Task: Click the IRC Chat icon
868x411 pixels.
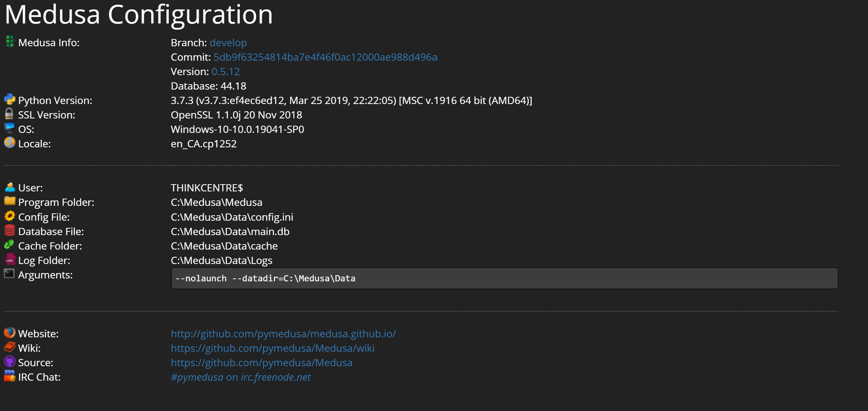Action: coord(9,377)
